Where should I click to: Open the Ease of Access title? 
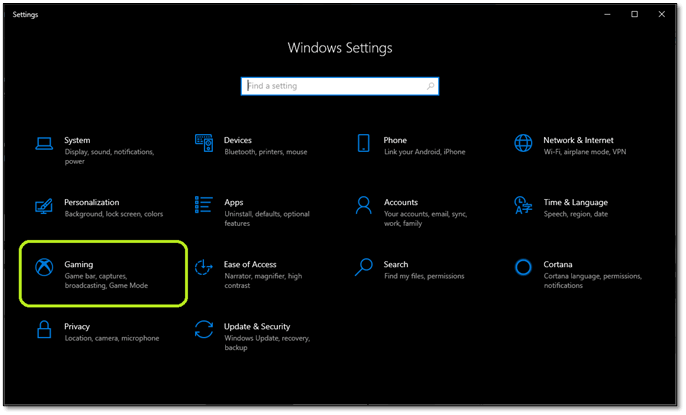[250, 265]
